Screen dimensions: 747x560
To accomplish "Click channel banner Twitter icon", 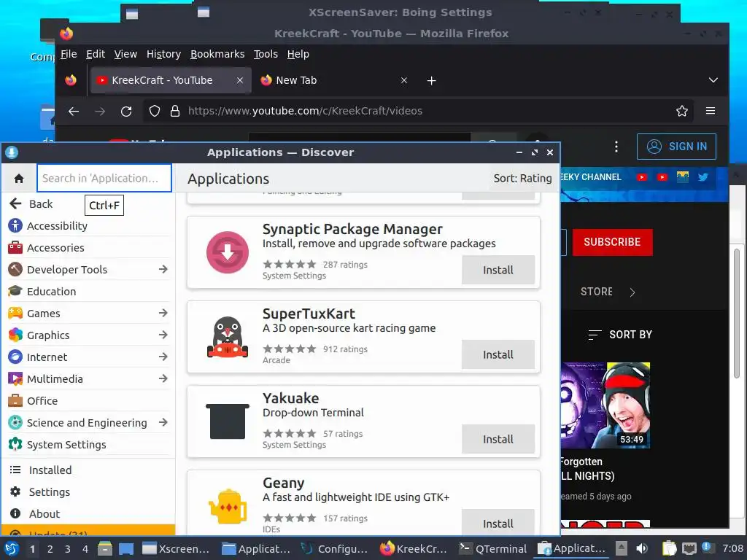I will coord(703,177).
